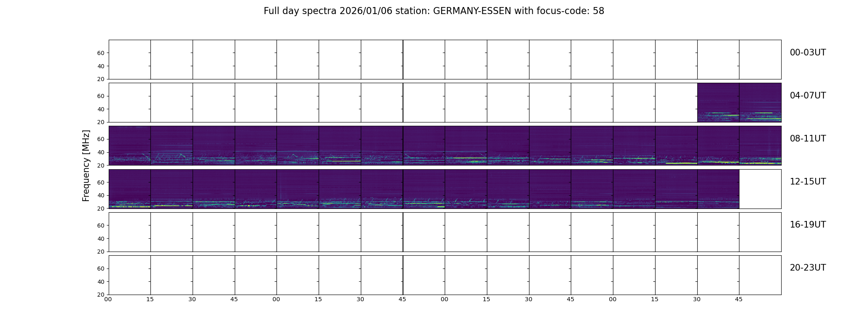Viewport: 868px width, 331px height.
Task: Open the last spectrogram panel in 04-07UT row
Action: click(760, 103)
